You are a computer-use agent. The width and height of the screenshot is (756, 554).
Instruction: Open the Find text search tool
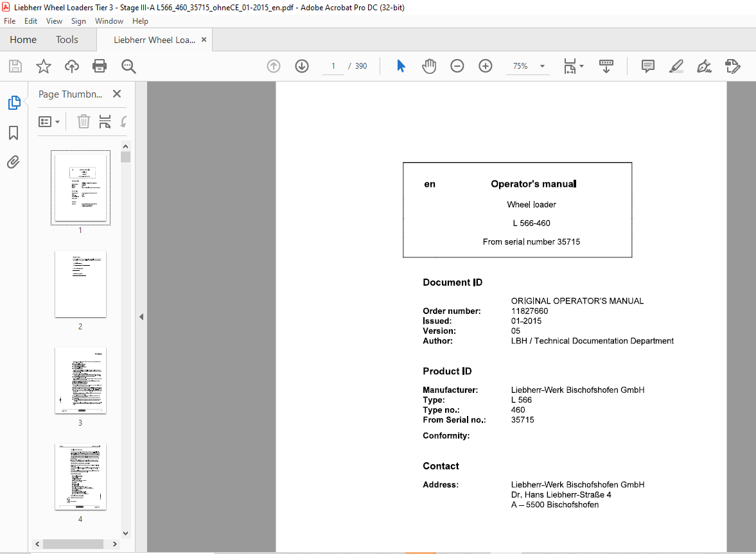[128, 66]
